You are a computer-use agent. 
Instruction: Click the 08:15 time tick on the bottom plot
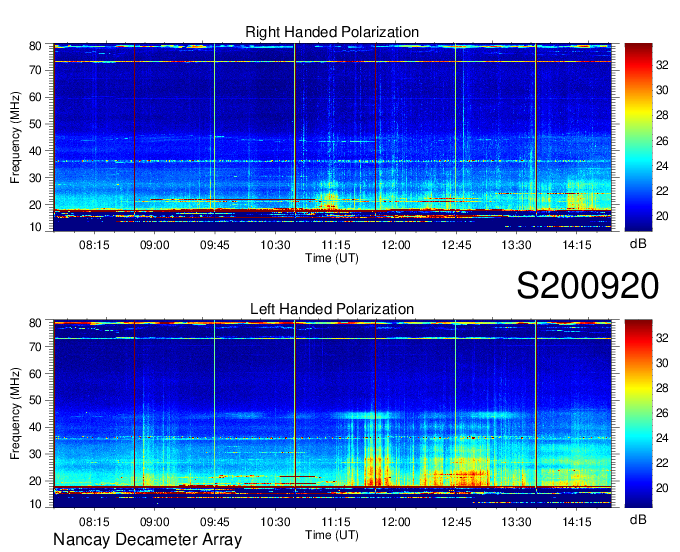tap(94, 522)
